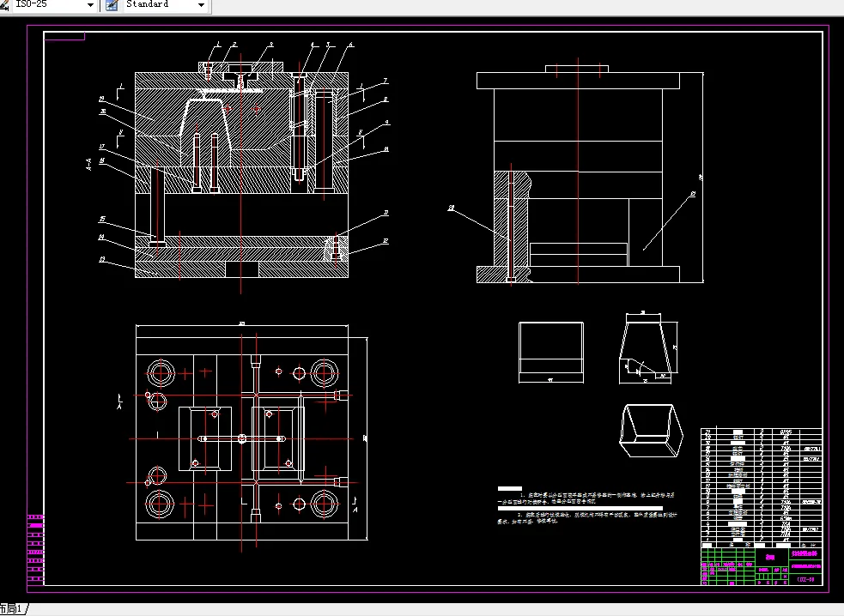Click the magenta title block at bottom right
This screenshot has height=616, width=844.
[x=761, y=565]
